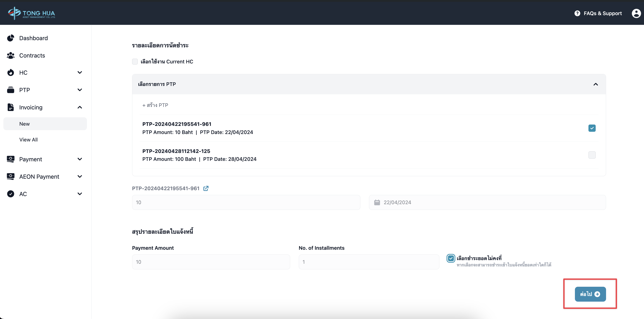The image size is (644, 319).
Task: Click the Contracts people icon
Action: tap(10, 55)
